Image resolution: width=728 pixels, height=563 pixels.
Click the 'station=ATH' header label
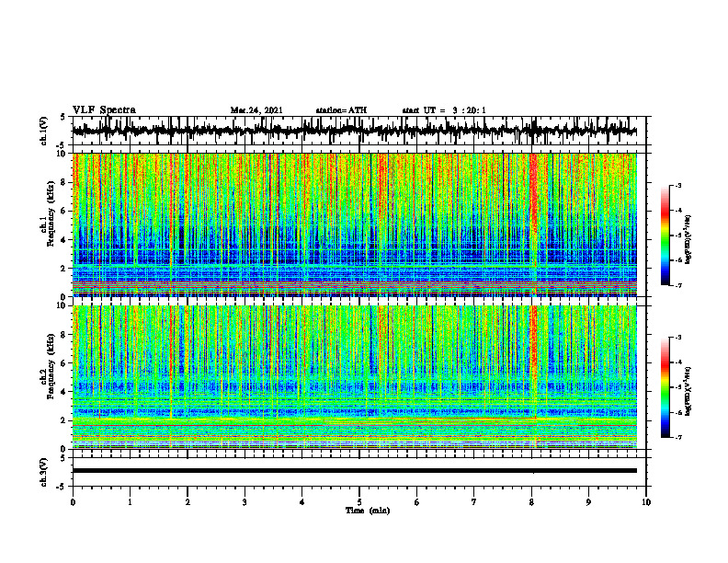point(341,110)
